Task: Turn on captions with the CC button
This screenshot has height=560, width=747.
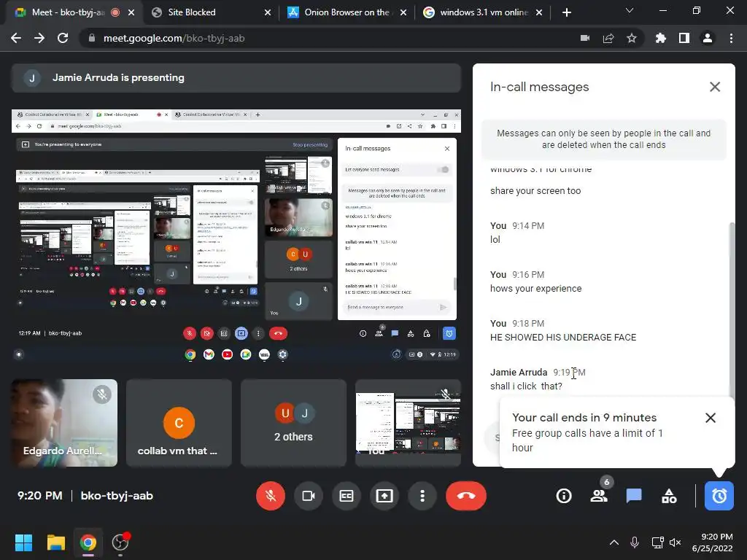Action: point(347,496)
